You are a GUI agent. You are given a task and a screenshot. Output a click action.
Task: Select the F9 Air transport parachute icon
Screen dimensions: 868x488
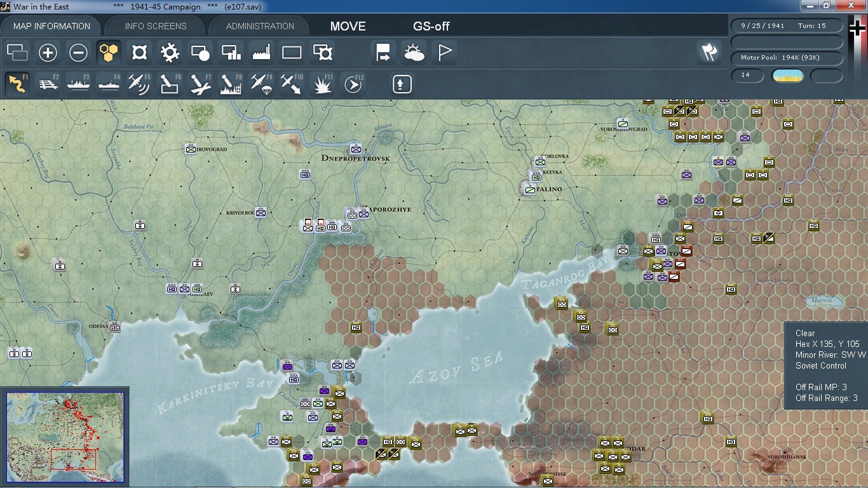pos(261,84)
